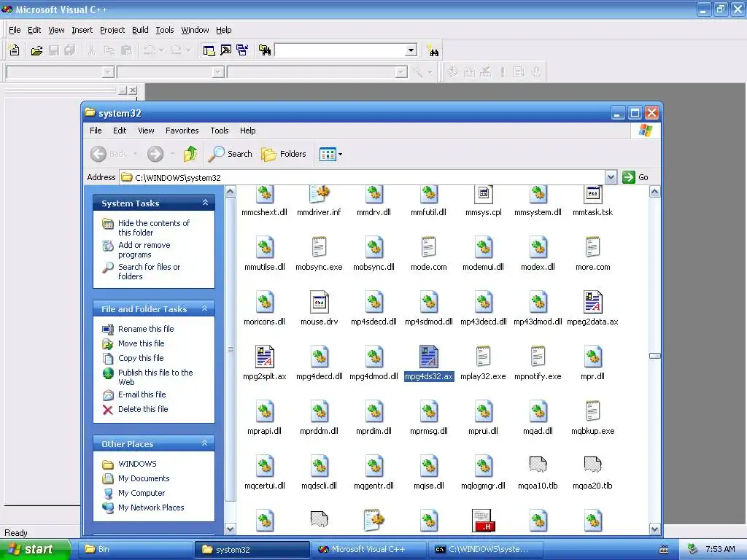Click the task pane scroll down arrow
The image size is (747, 560).
230,529
